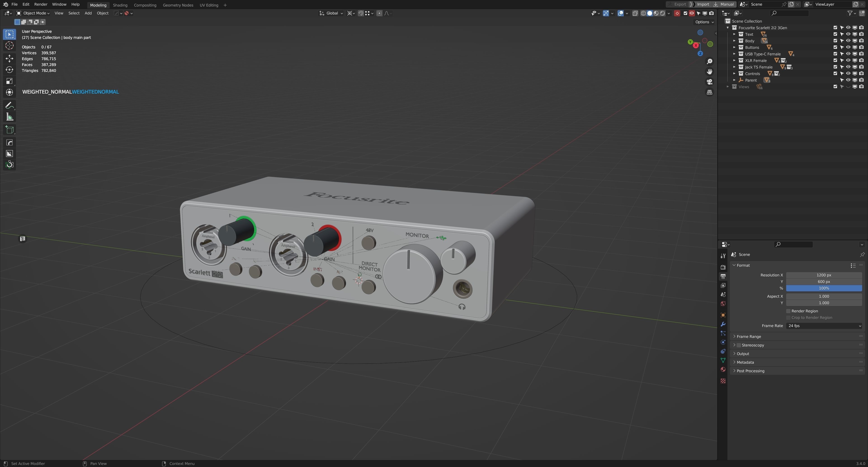Open the View Layer properties tab
Screen dimensions: 868x467
723,285
